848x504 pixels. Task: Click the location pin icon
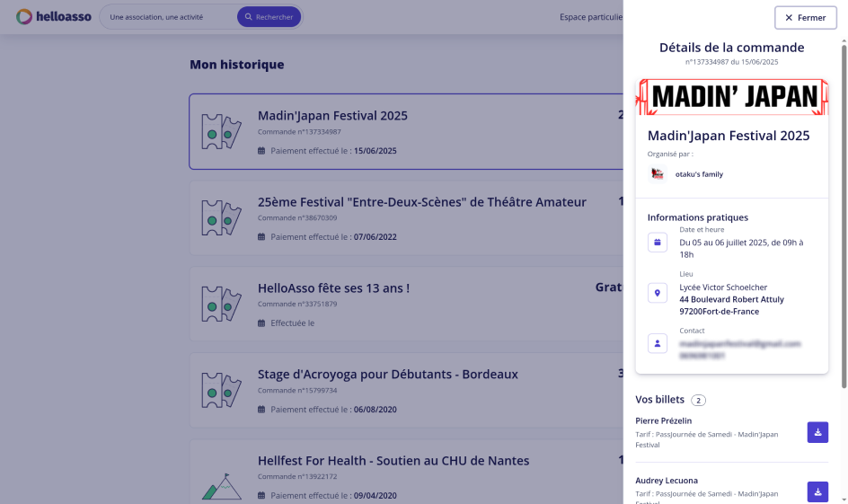click(658, 293)
